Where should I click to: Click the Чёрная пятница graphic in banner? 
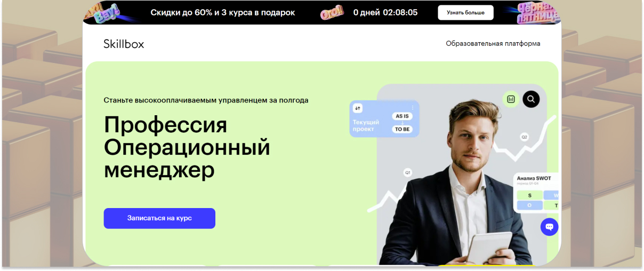538,13
